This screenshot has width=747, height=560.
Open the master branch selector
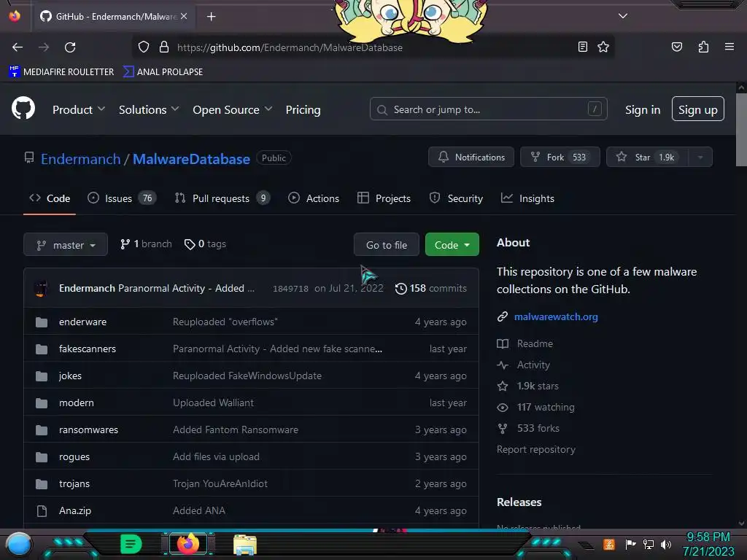(x=66, y=245)
